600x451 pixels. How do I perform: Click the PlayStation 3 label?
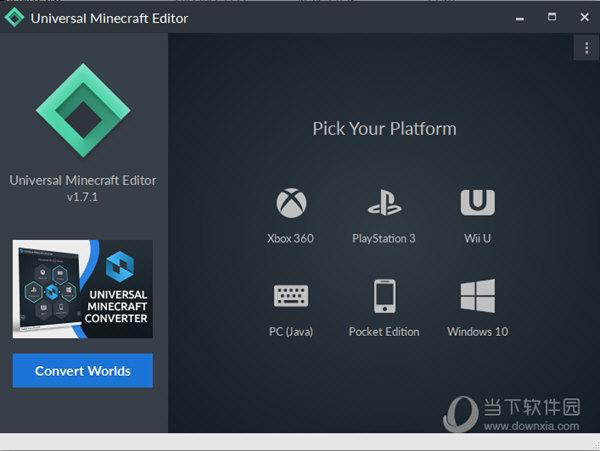[384, 239]
